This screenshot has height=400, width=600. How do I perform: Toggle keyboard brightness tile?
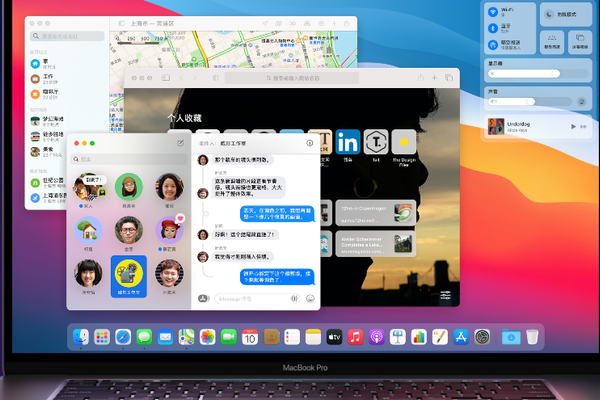point(552,42)
